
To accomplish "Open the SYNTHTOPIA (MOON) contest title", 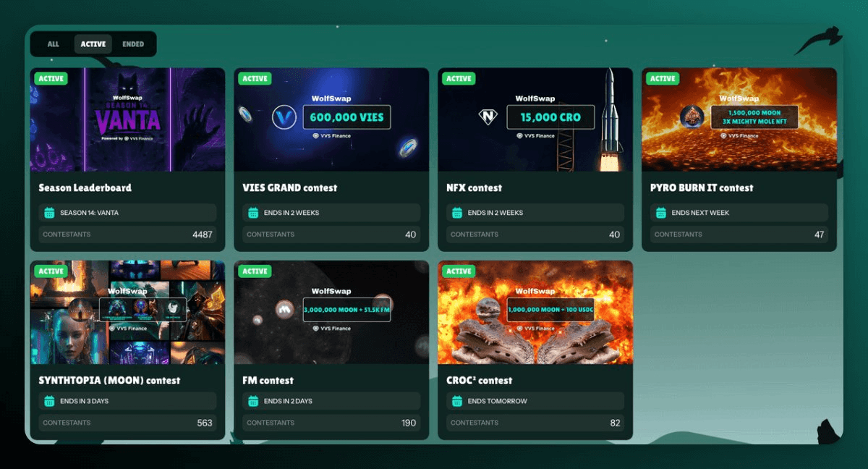I will (110, 380).
